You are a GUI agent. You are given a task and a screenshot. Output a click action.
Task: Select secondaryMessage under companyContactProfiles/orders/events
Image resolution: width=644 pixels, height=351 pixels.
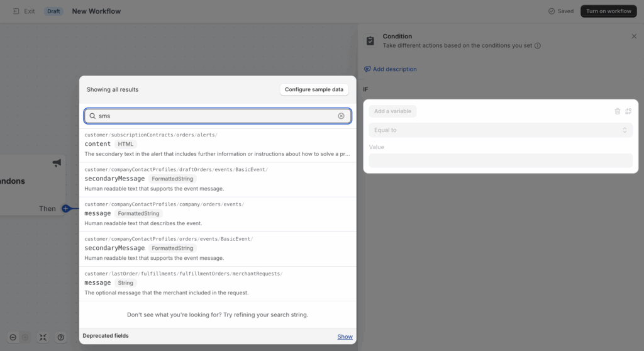pyautogui.click(x=218, y=250)
